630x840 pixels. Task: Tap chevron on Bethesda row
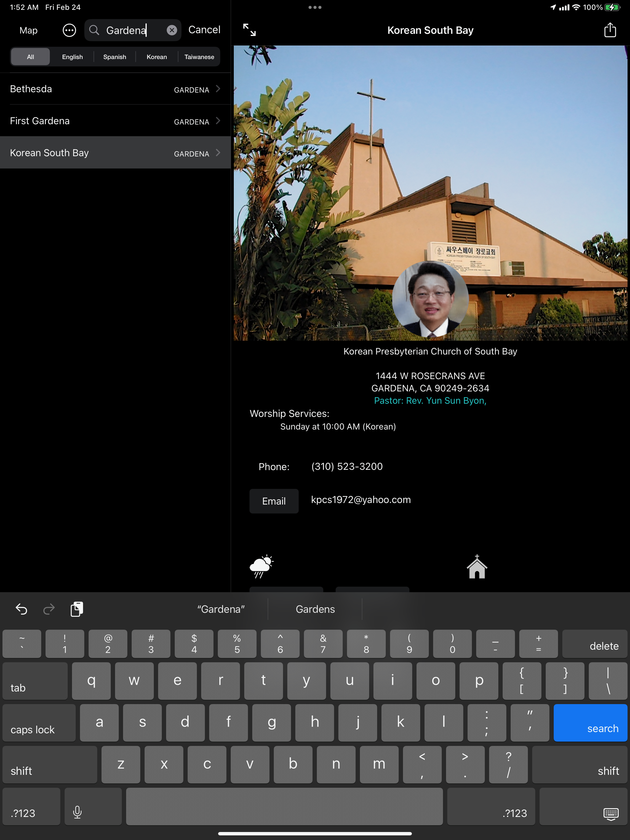point(218,89)
